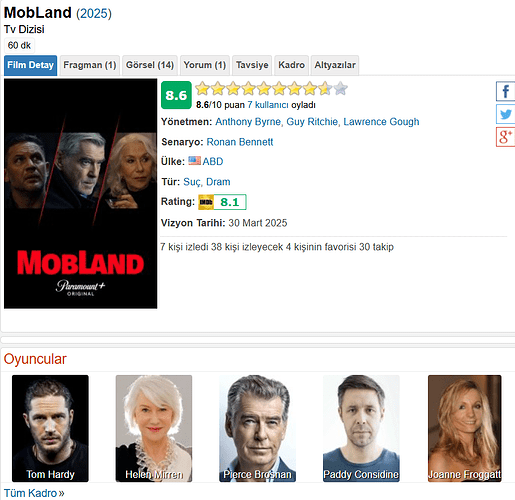This screenshot has width=515, height=500.
Task: Open Joanne Froggatt's actor thumbnail
Action: pyautogui.click(x=464, y=428)
